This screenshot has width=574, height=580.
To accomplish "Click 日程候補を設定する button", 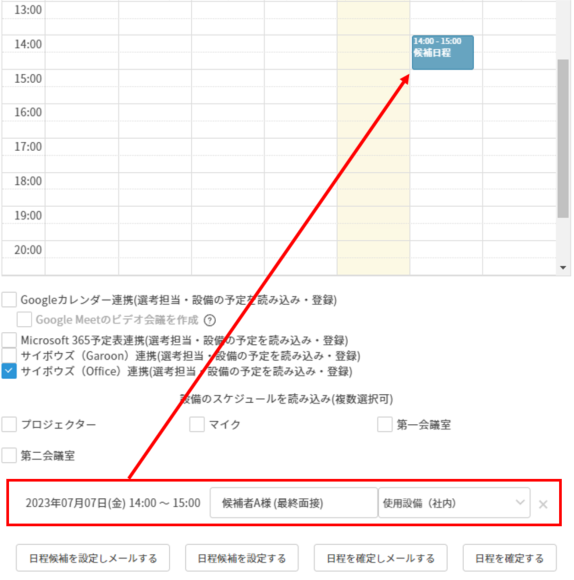I will pos(242,558).
